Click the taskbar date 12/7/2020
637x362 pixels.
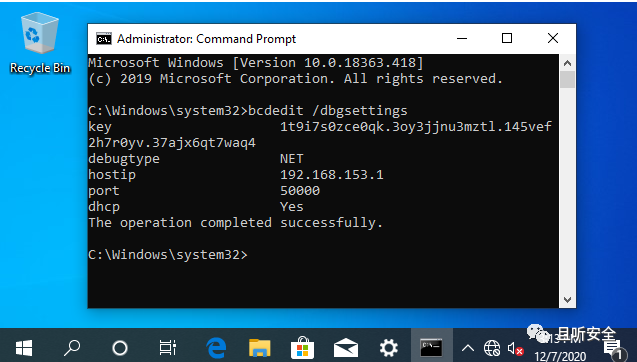pyautogui.click(x=560, y=356)
